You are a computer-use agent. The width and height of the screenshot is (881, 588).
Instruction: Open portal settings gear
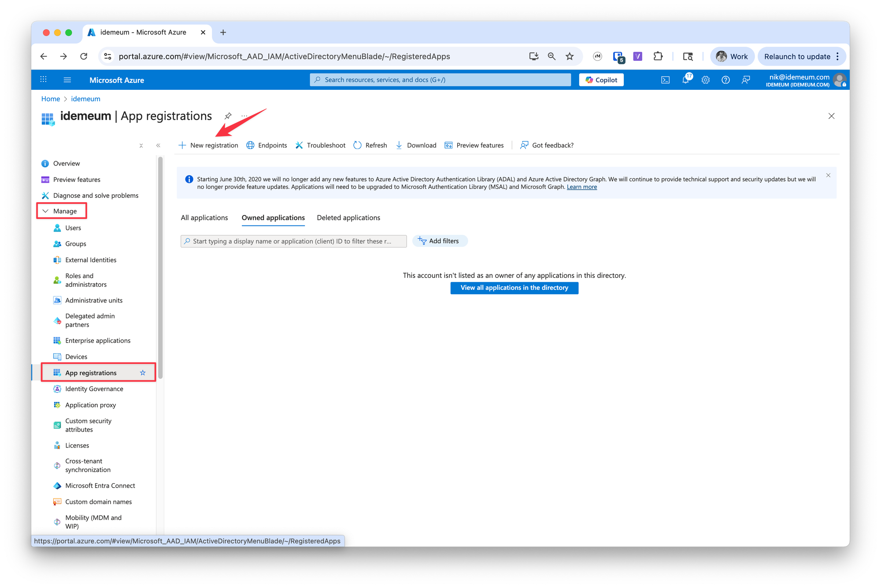706,80
